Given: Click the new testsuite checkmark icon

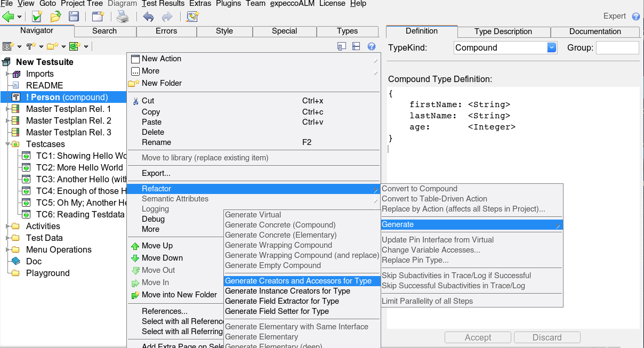Looking at the screenshot, I should tap(37, 17).
